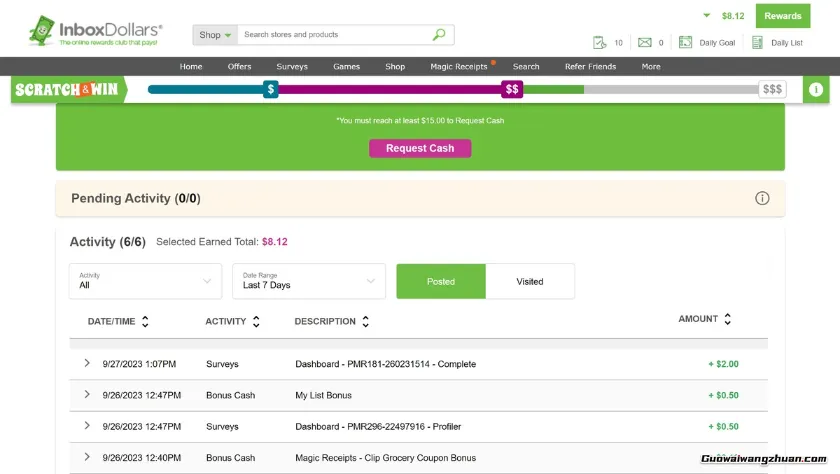Open the checklist icon showing 10
The width and height of the screenshot is (840, 474).
(600, 43)
